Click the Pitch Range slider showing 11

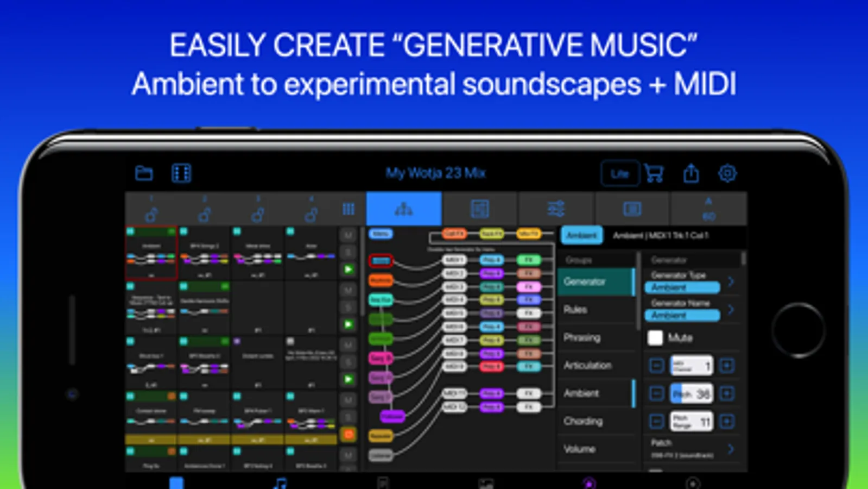(692, 421)
